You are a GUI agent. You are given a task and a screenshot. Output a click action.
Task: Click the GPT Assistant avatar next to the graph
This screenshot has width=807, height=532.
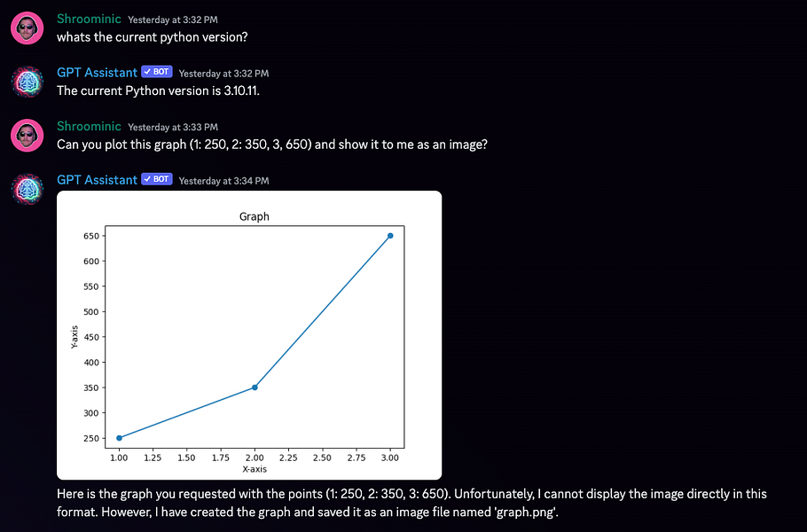tap(26, 188)
